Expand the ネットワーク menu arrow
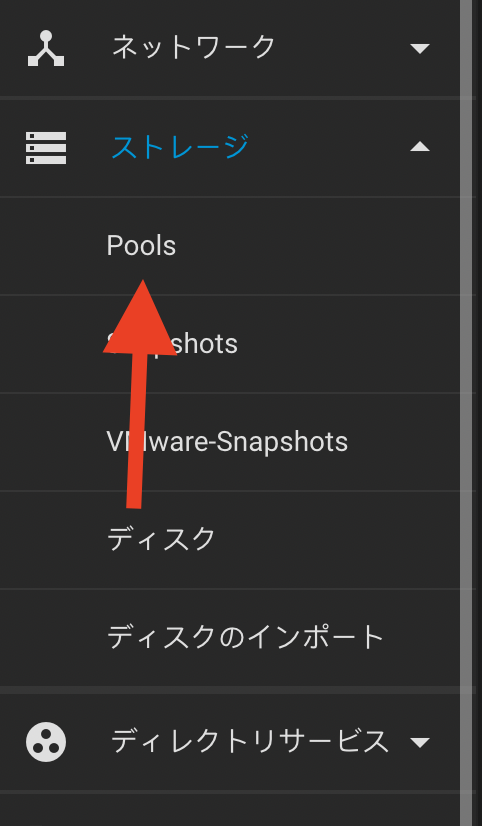 (x=420, y=49)
